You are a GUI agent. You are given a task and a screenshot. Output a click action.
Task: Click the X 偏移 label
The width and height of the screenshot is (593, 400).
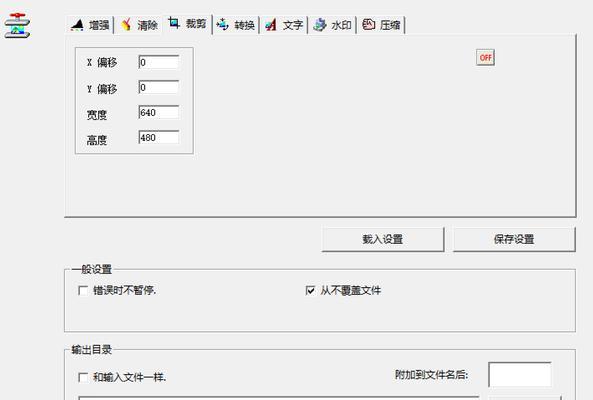(x=102, y=62)
